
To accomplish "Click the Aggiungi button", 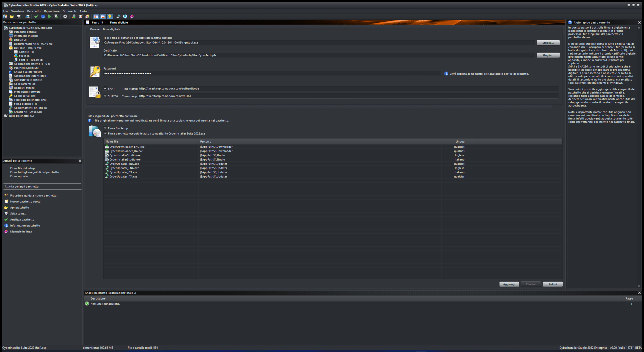I will coord(509,284).
